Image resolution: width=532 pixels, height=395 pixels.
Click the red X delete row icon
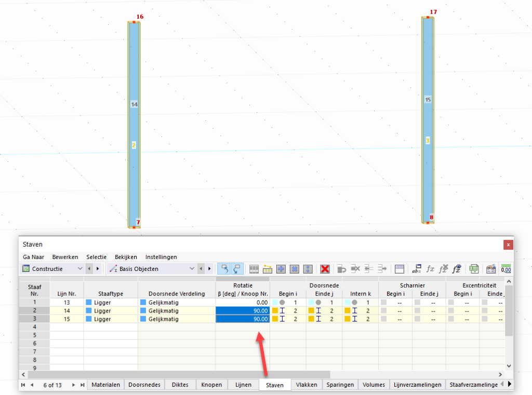[325, 269]
